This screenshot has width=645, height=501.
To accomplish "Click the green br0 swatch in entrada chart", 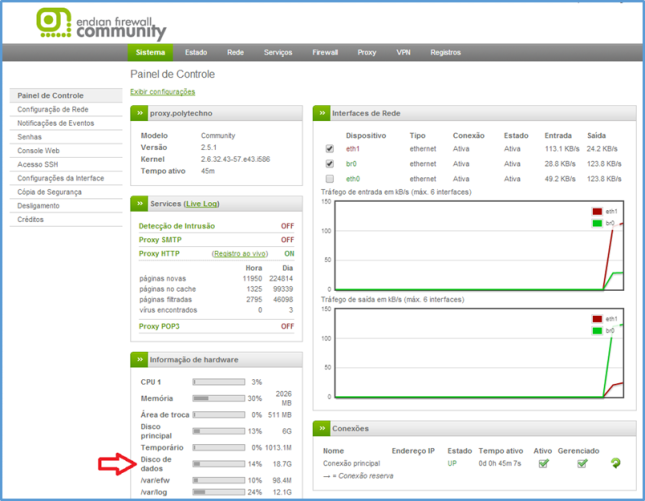I will pyautogui.click(x=597, y=223).
